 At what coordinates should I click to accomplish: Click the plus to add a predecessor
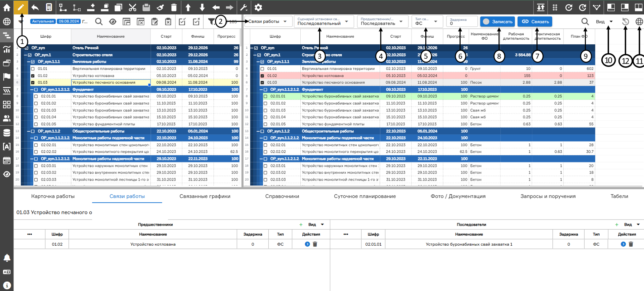pyautogui.click(x=301, y=225)
